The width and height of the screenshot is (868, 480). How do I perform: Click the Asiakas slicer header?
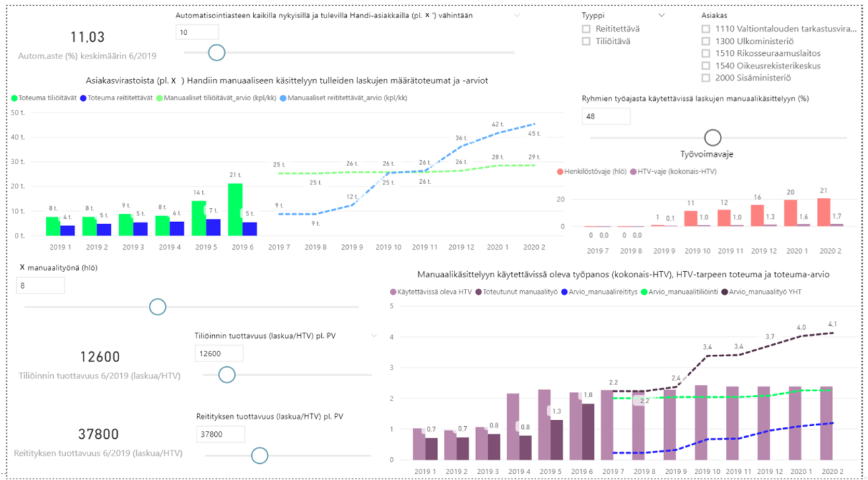tap(714, 15)
